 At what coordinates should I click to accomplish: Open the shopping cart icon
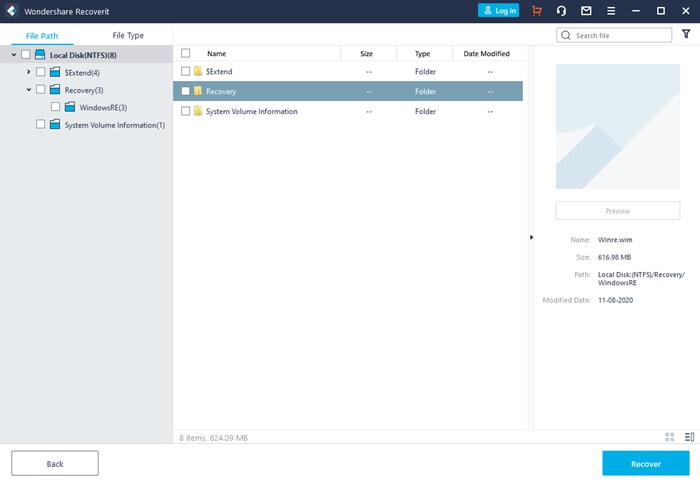[537, 11]
